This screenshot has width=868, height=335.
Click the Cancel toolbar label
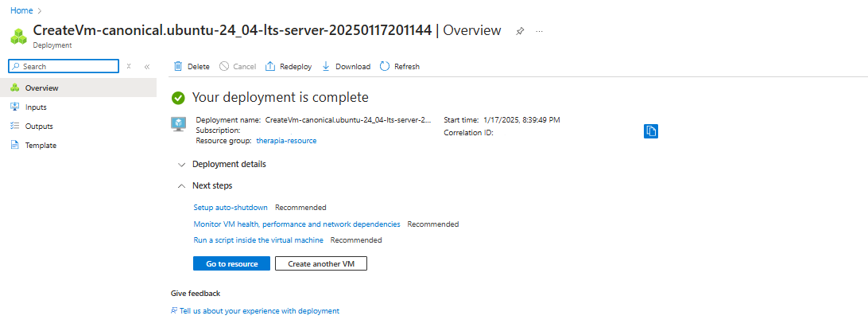coord(245,67)
